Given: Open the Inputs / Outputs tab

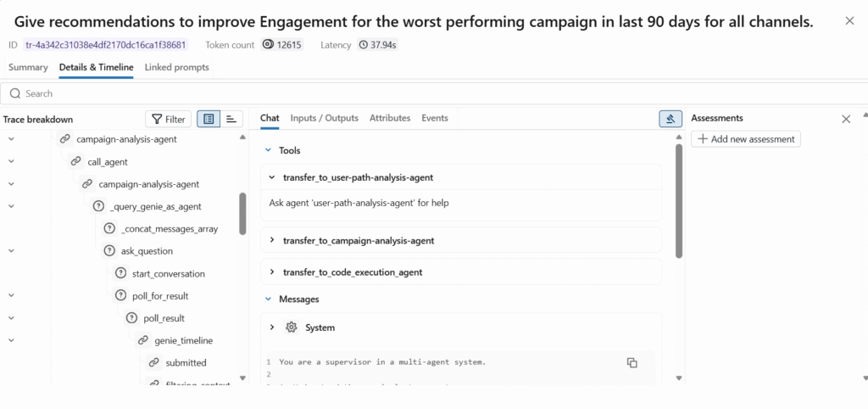Looking at the screenshot, I should 325,118.
